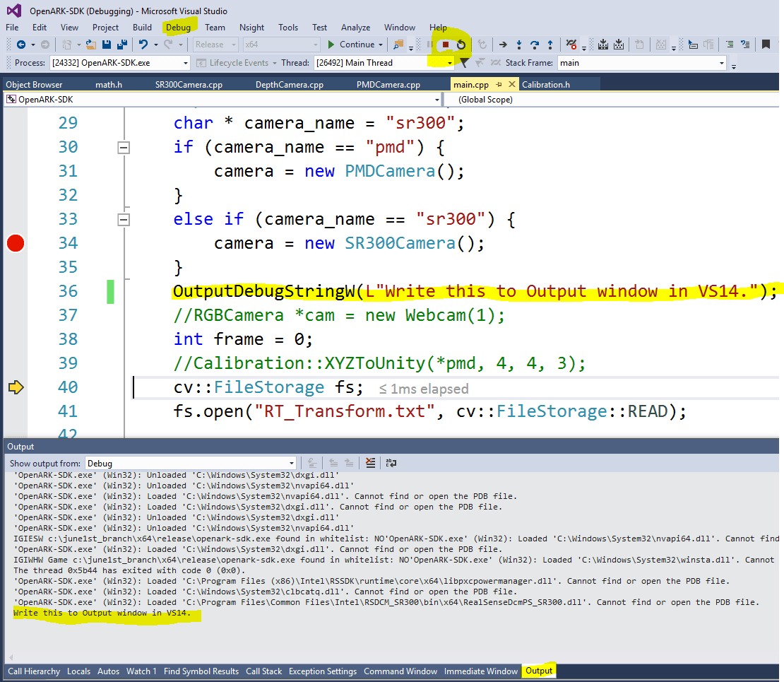Click the breakpoints toggle icon with red circle
This screenshot has width=784, height=682.
(x=571, y=45)
